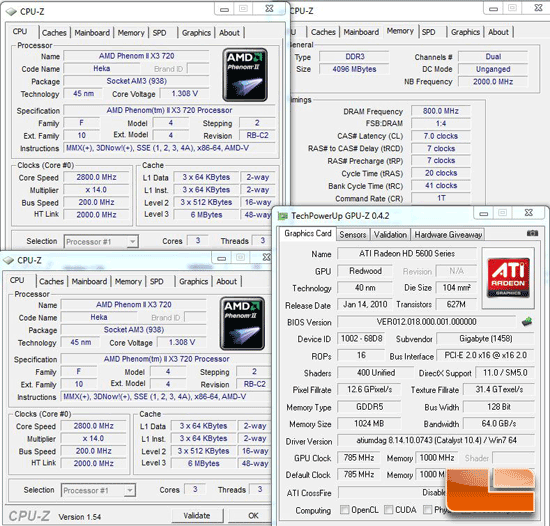
Task: Click the 'DDR3' Type value in Memory window
Action: pyautogui.click(x=355, y=56)
